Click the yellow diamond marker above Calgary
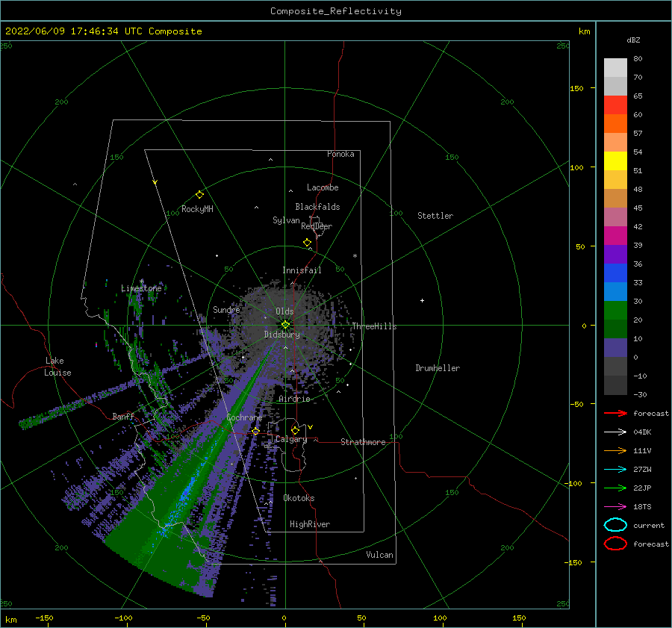The image size is (672, 628). tap(295, 430)
